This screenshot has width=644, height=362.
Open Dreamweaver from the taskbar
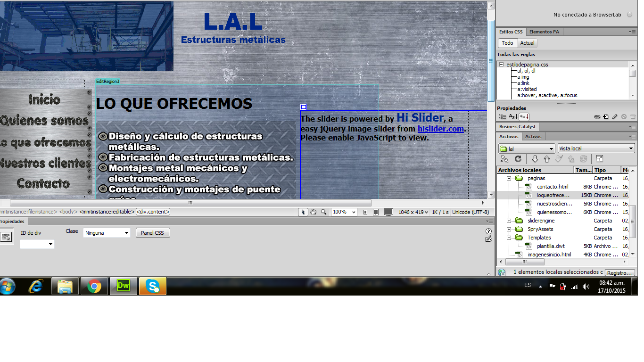[x=123, y=286]
